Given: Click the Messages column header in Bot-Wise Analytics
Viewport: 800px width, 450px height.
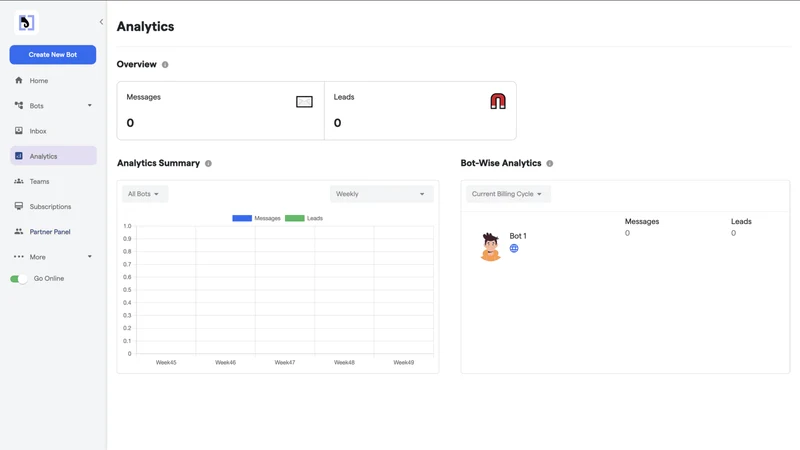Looking at the screenshot, I should (x=642, y=221).
